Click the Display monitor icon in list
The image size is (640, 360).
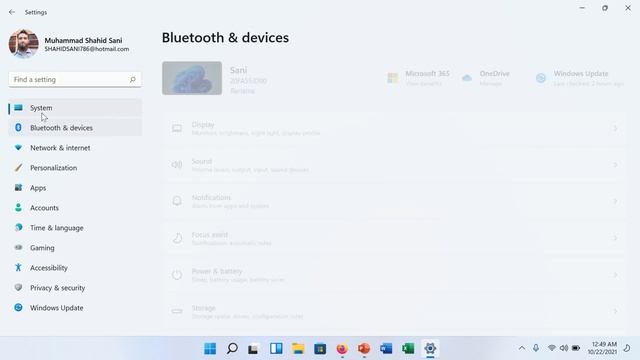click(177, 129)
